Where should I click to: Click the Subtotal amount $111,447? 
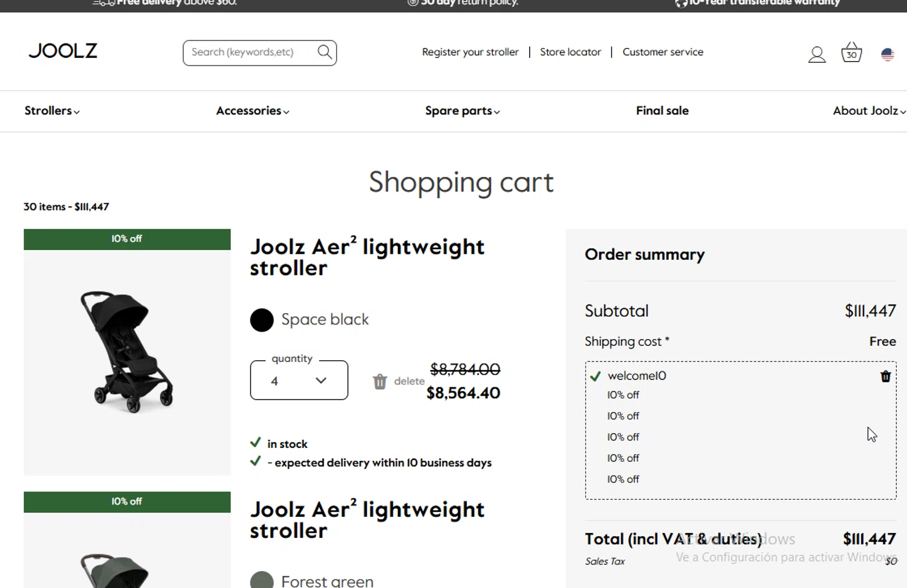pos(870,311)
